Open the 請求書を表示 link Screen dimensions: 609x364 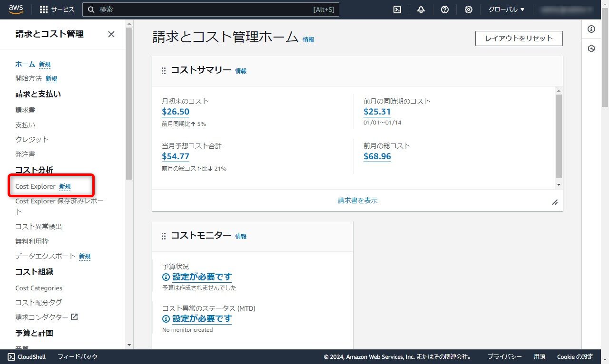pyautogui.click(x=357, y=201)
